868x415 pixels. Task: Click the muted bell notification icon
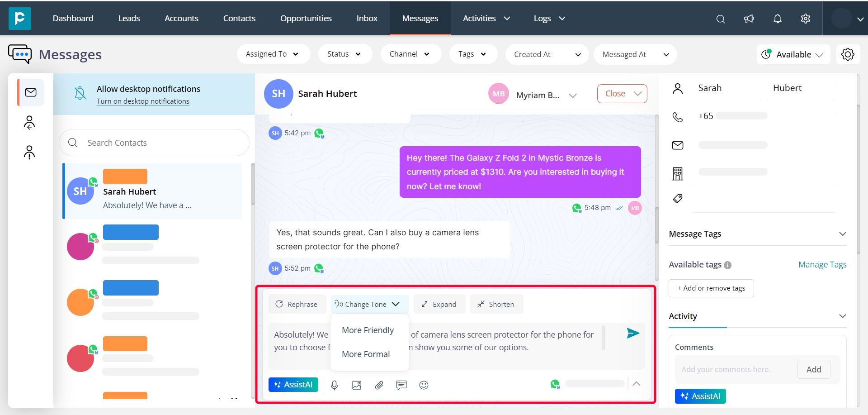coord(80,93)
